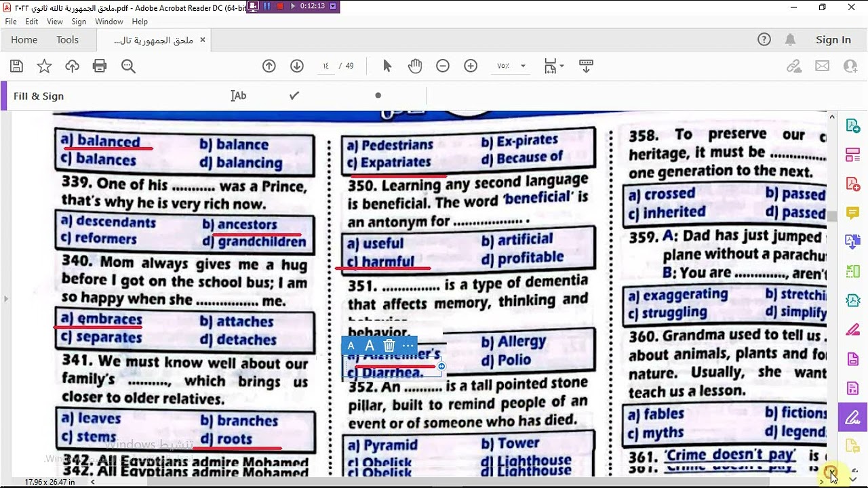Screen dimensions: 868x488
Task: Choose the dot Fill & Sign tool
Action: coord(378,96)
